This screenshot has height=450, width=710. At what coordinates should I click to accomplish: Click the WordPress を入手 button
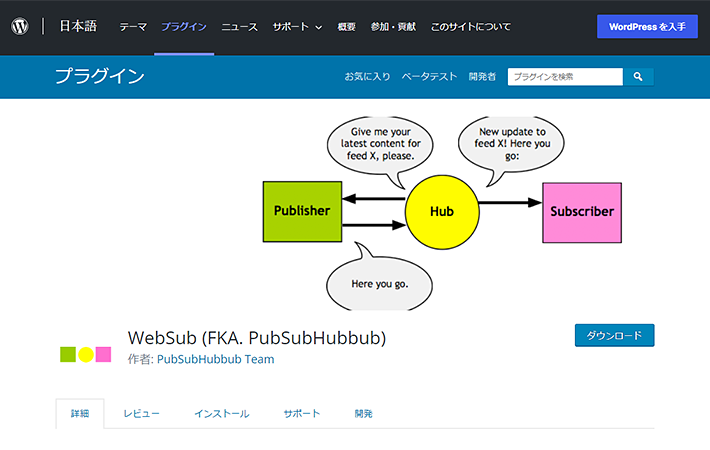[x=647, y=27]
